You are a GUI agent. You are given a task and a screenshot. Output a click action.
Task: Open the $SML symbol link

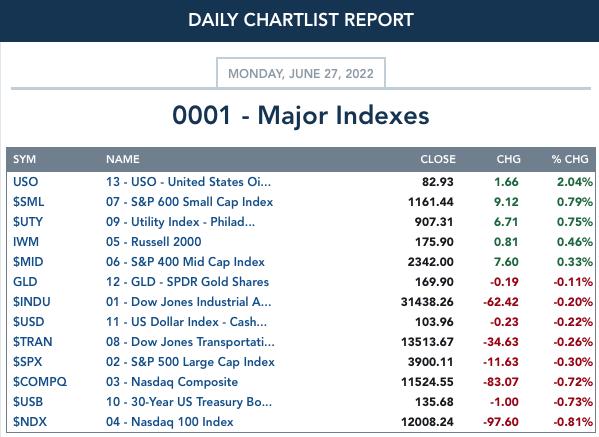(x=28, y=202)
